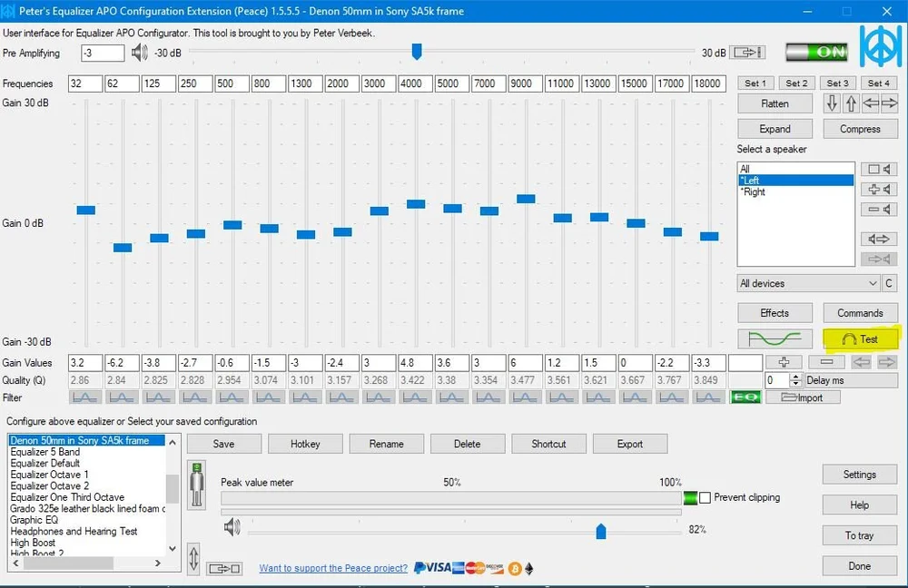908x588 pixels.
Task: Select *Right in the speaker list
Action: (x=795, y=191)
